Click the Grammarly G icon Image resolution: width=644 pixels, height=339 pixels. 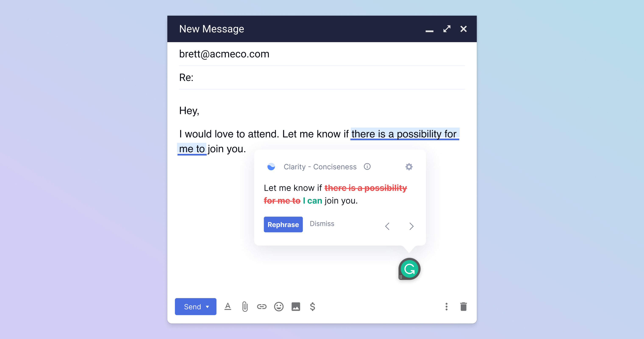coord(408,269)
